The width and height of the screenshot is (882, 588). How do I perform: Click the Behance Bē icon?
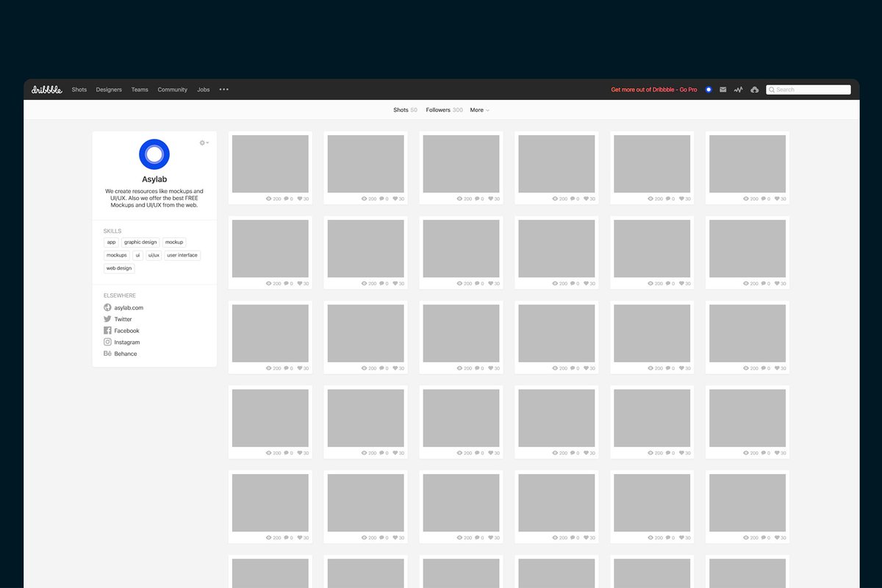click(x=107, y=354)
